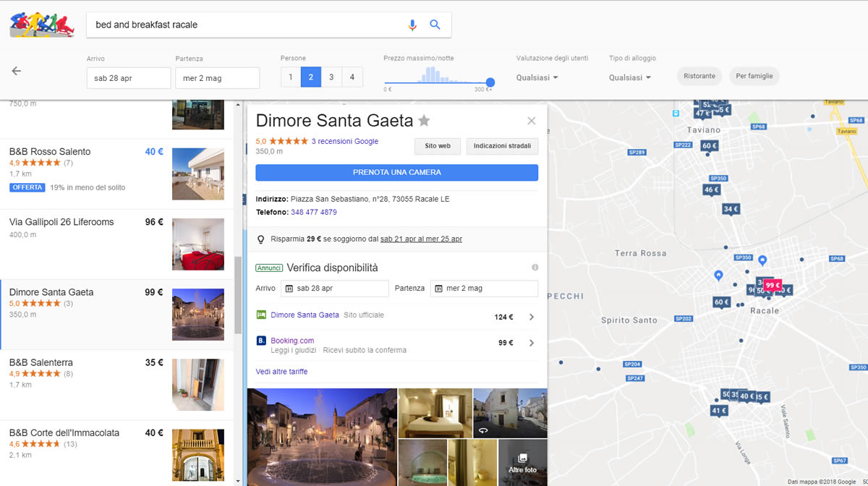868x486 pixels.
Task: Set number of guests to 1
Action: (x=291, y=77)
